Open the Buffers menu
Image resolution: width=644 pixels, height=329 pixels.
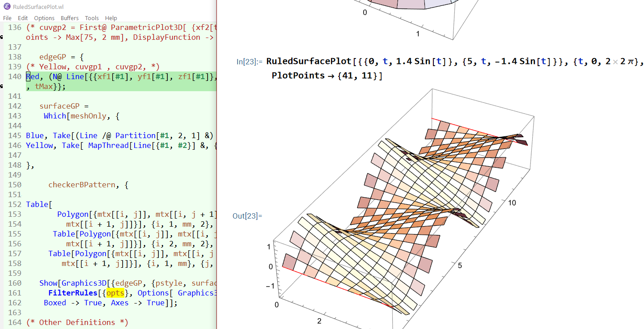(x=70, y=18)
